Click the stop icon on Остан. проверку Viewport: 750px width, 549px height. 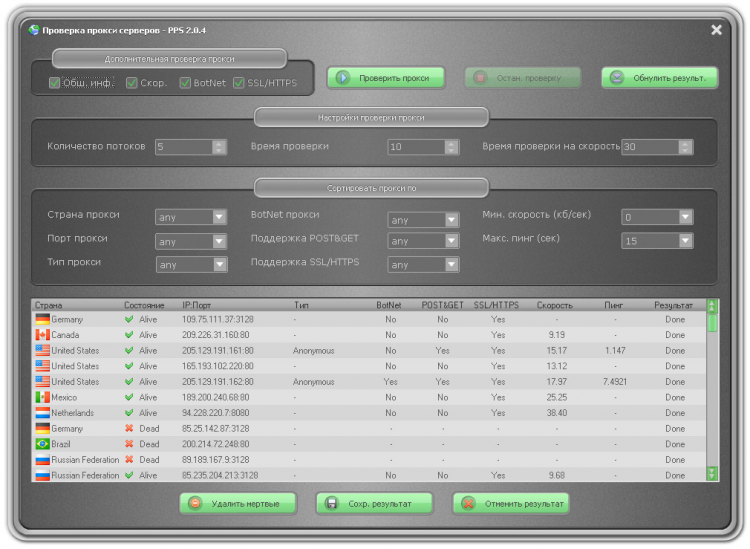coord(480,77)
